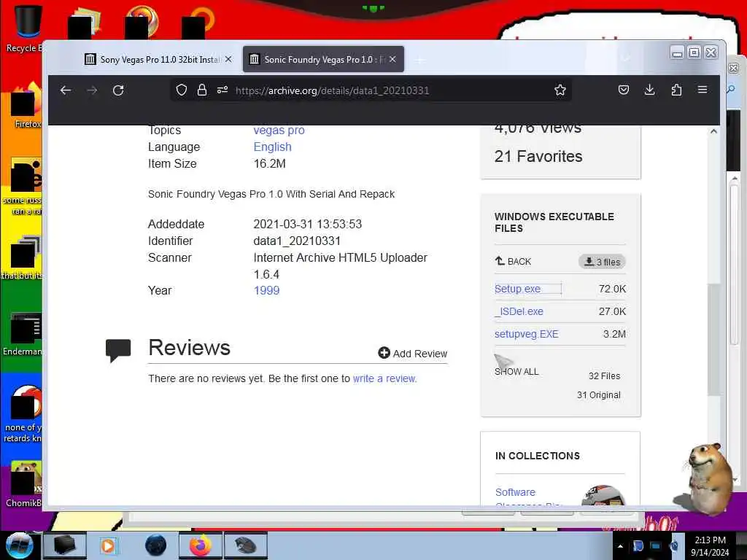Go back with the browser back arrow

point(66,90)
